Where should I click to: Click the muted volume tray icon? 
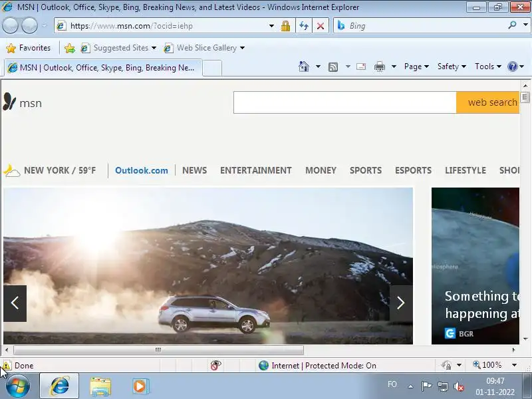458,386
